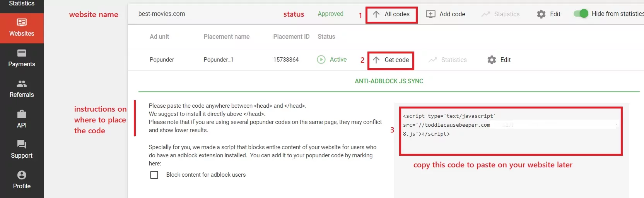Click the Block content for adblock users label
This screenshot has height=198, width=644.
point(206,175)
